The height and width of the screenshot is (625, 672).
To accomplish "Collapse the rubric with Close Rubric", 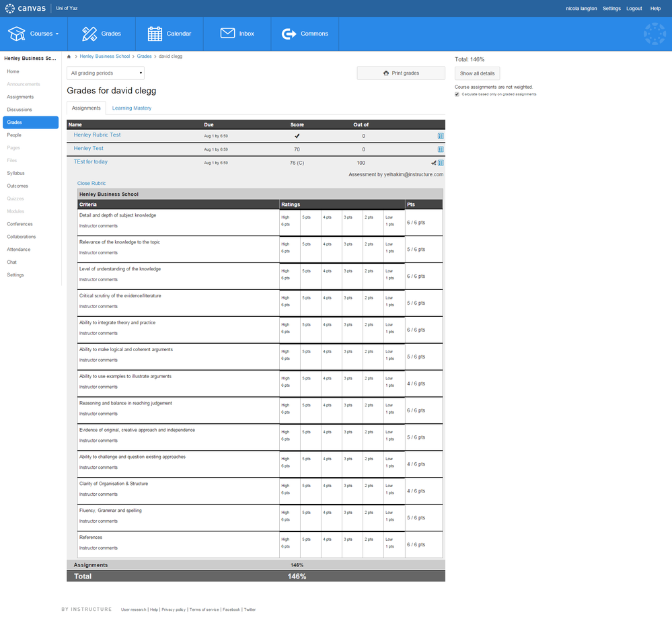I will coord(91,183).
